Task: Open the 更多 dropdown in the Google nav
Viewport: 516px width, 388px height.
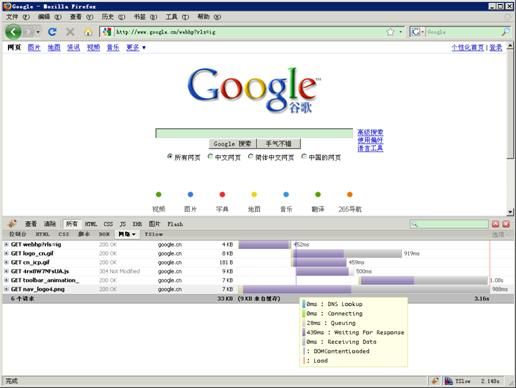Action: pyautogui.click(x=136, y=48)
